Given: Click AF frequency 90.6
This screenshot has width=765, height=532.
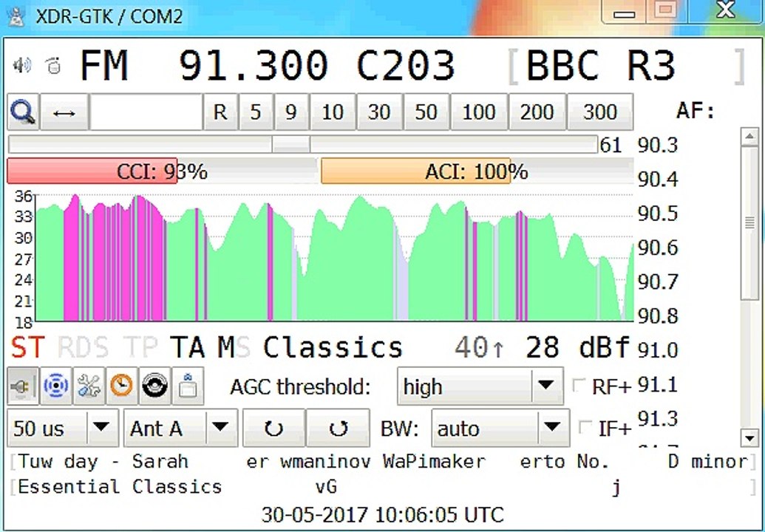Looking at the screenshot, I should tap(658, 248).
